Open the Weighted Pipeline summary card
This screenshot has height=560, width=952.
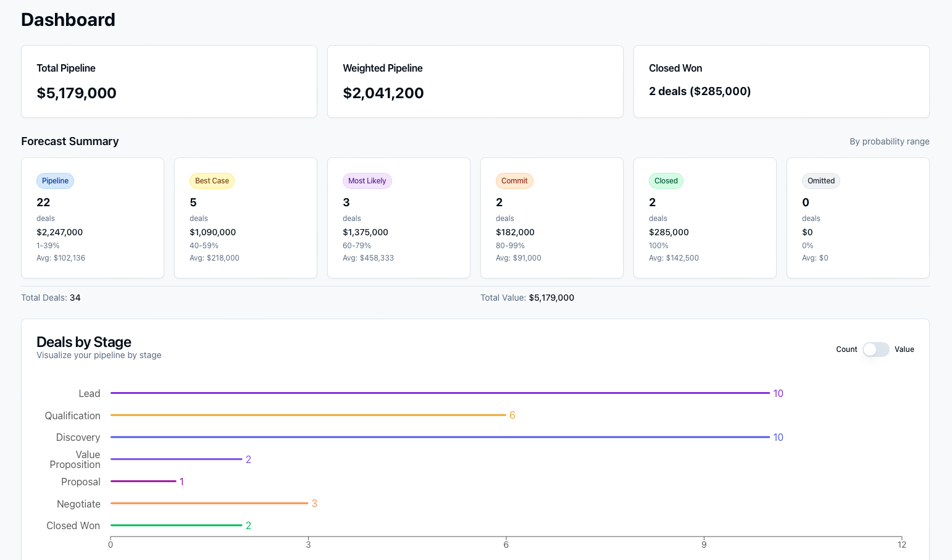[475, 81]
